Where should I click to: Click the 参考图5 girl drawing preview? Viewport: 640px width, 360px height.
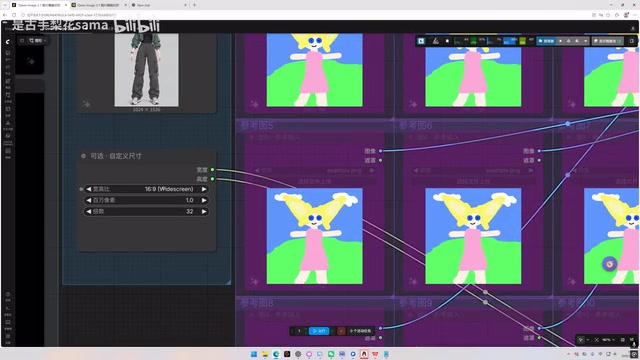(x=314, y=236)
